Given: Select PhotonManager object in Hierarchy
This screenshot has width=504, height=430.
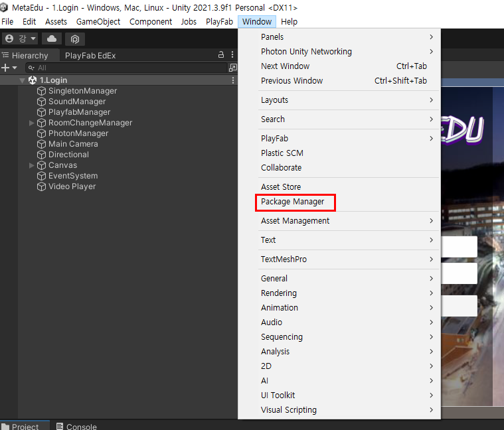Looking at the screenshot, I should click(78, 133).
